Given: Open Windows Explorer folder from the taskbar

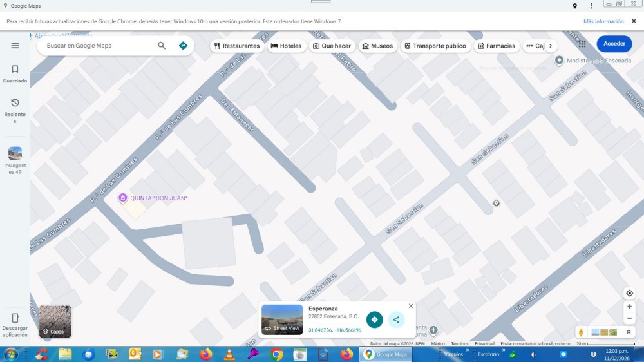Looking at the screenshot, I should tap(65, 354).
